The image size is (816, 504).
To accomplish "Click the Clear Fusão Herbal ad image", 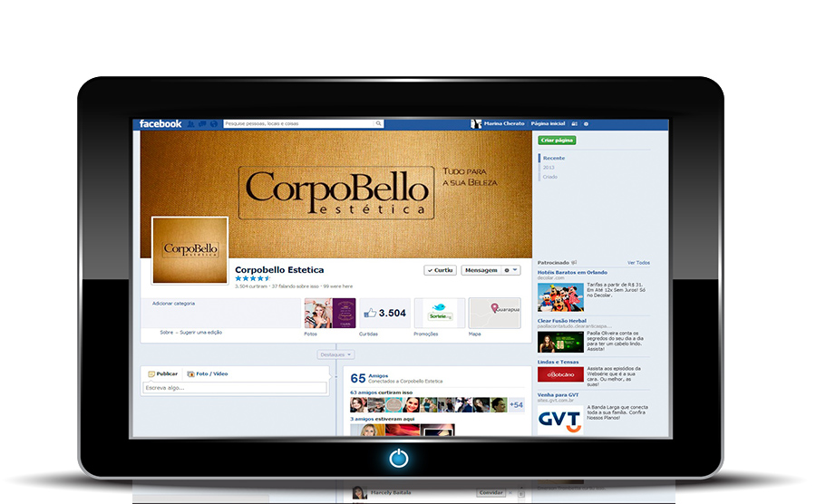I will pos(560,343).
